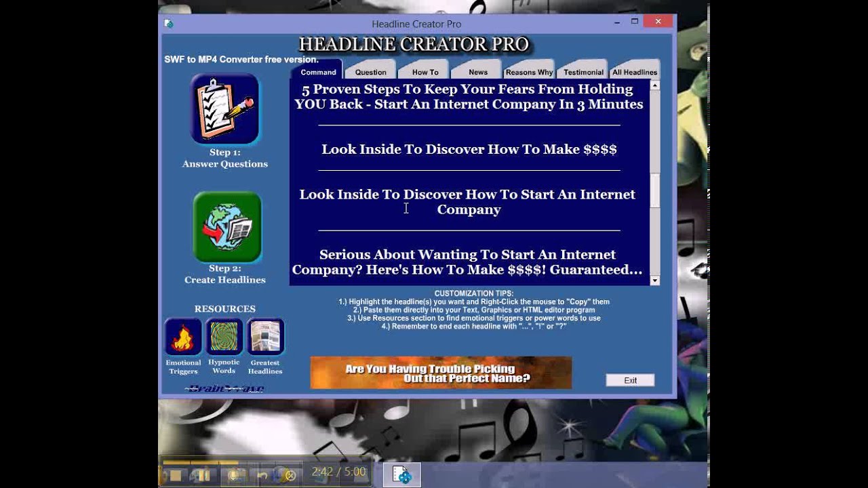Switch to the Command tab

[x=318, y=70]
